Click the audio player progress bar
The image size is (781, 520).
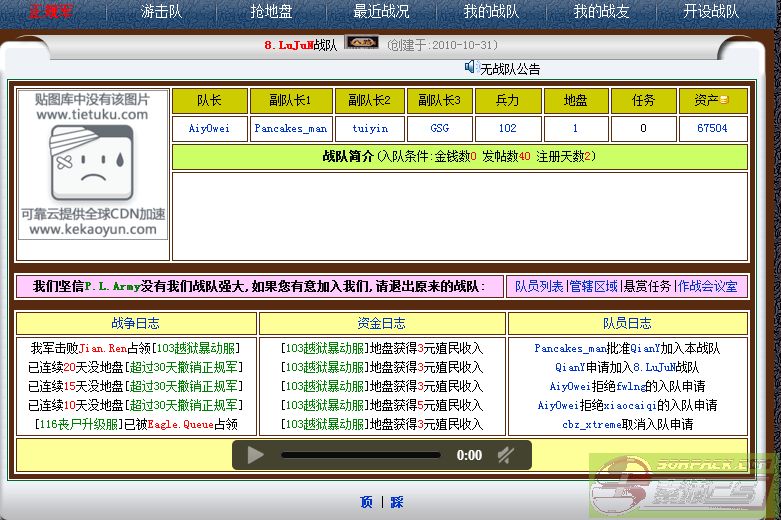click(x=360, y=455)
